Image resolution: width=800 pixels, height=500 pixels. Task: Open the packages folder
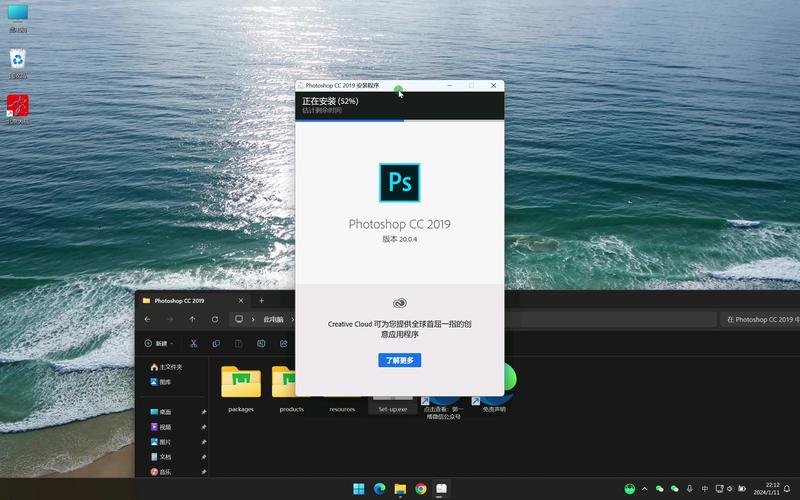point(241,383)
